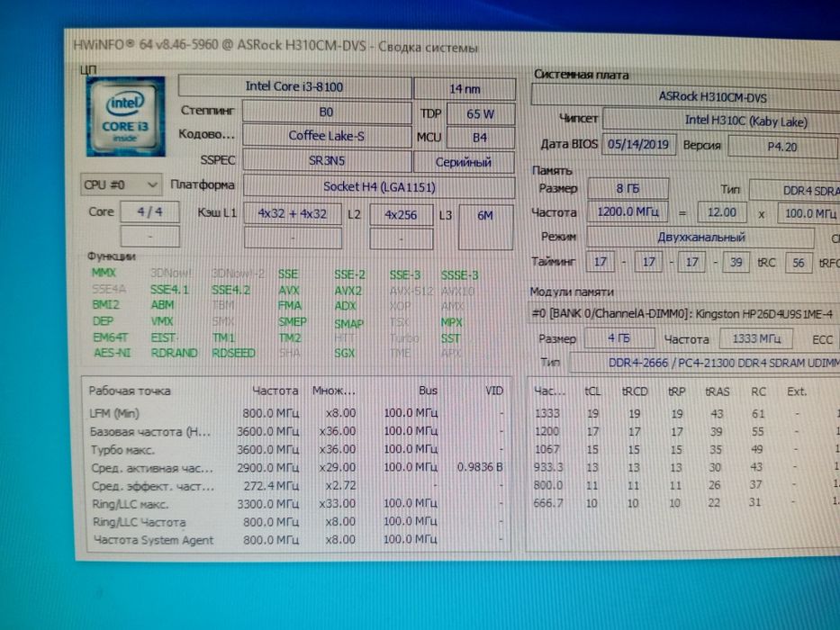The width and height of the screenshot is (840, 630).
Task: Click the B4 MCU value
Action: (480, 138)
